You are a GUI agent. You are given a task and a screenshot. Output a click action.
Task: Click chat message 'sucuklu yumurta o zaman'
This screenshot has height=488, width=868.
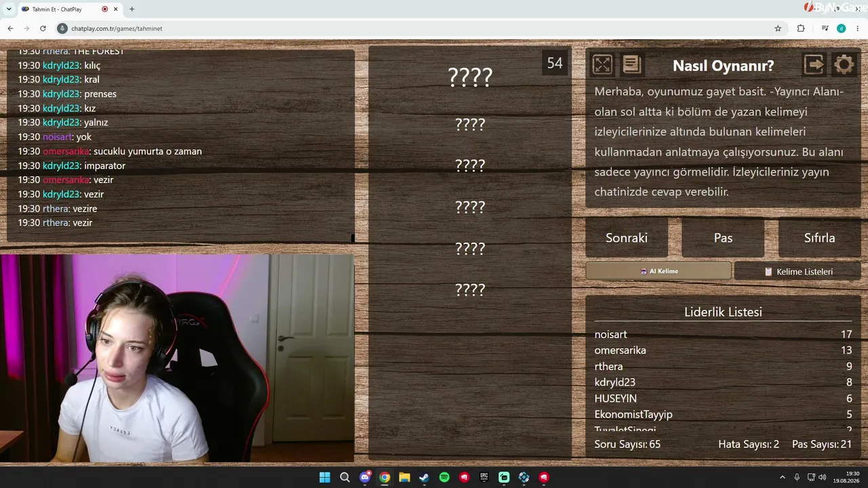tap(148, 151)
